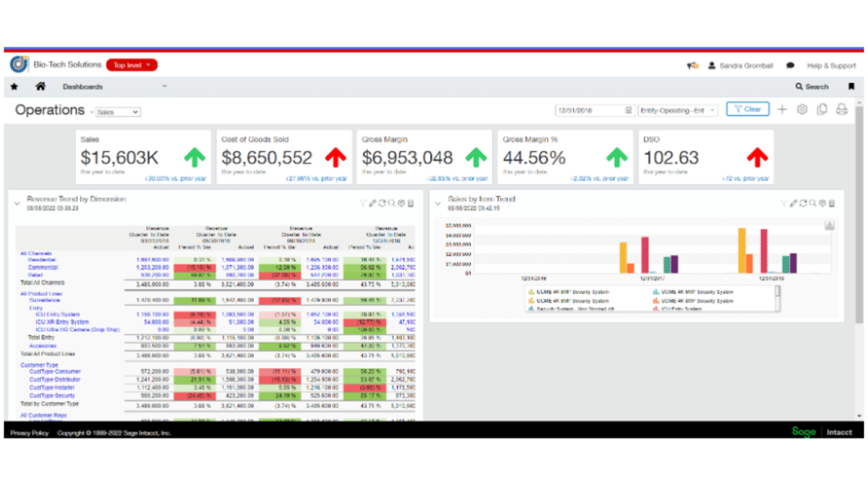The image size is (868, 488).
Task: Open the calendar picker in date field
Action: pos(628,110)
